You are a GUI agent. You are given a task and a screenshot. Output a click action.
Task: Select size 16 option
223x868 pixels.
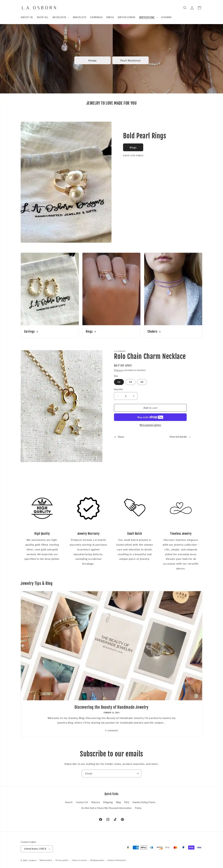pyautogui.click(x=119, y=382)
